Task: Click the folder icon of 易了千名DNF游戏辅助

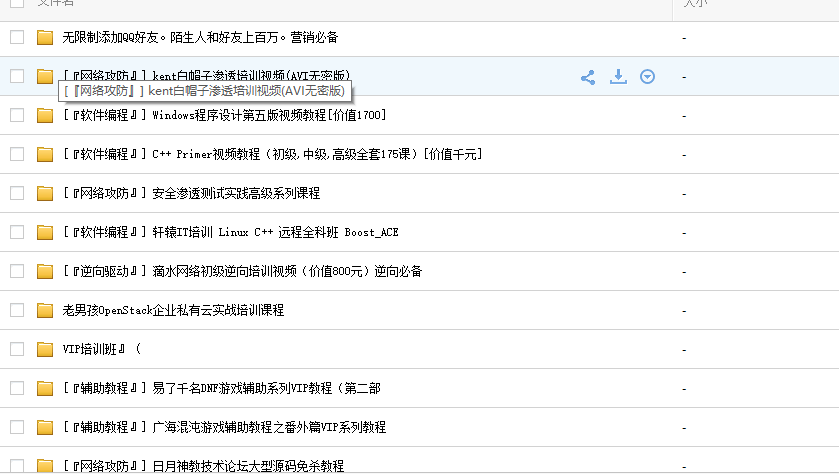Action: tap(45, 388)
